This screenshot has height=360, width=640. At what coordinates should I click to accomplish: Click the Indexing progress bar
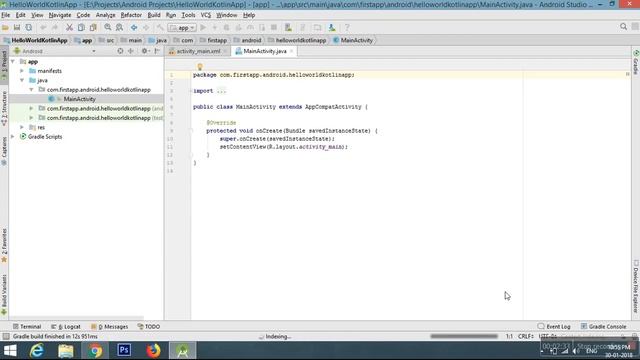[464, 336]
